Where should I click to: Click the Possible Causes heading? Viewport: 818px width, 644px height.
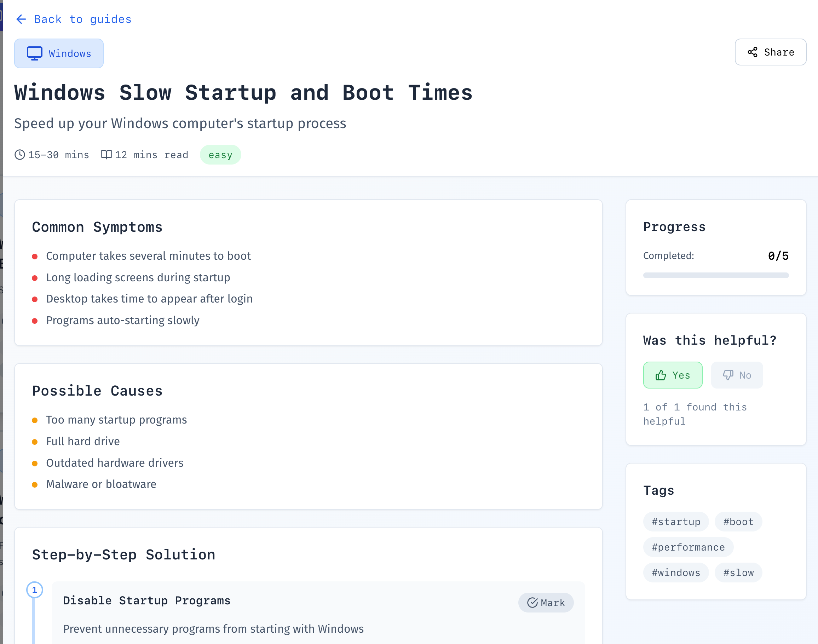point(97,391)
